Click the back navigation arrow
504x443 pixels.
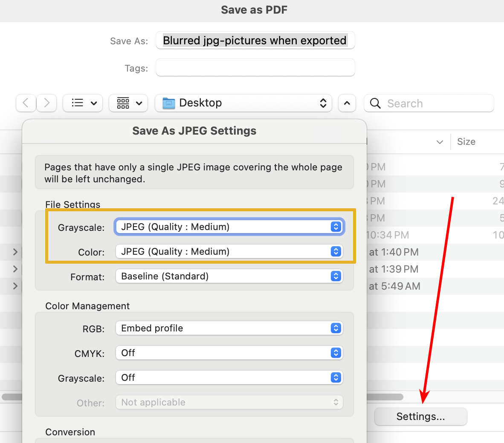pyautogui.click(x=26, y=103)
